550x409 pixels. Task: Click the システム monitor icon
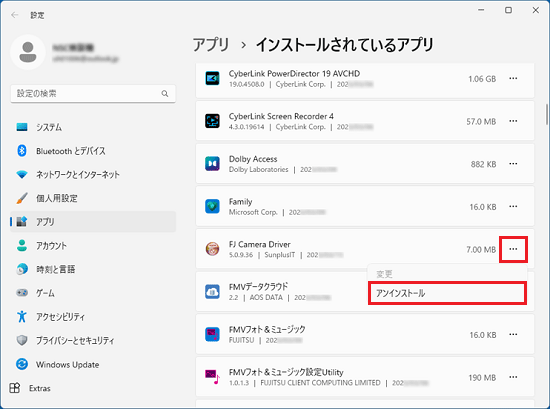(x=22, y=127)
